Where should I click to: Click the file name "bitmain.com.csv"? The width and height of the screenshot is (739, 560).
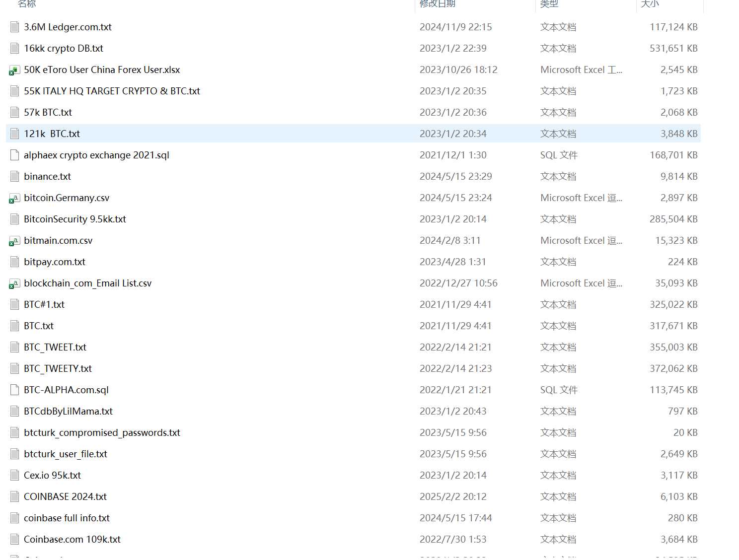(x=58, y=240)
